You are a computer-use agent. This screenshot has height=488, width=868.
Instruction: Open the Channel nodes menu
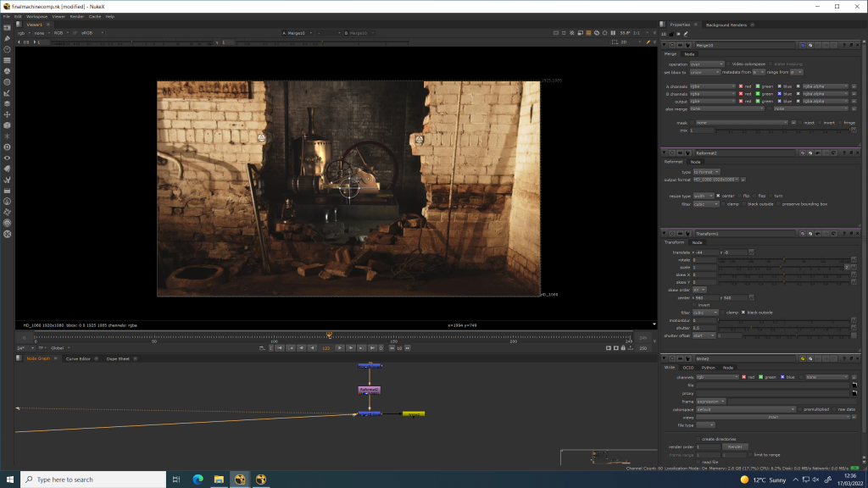(x=7, y=61)
